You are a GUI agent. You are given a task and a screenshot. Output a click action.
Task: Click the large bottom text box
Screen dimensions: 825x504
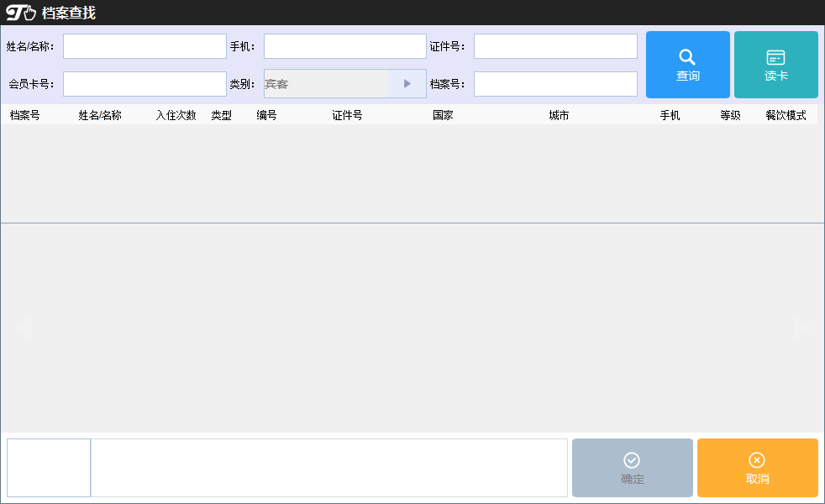coord(329,468)
